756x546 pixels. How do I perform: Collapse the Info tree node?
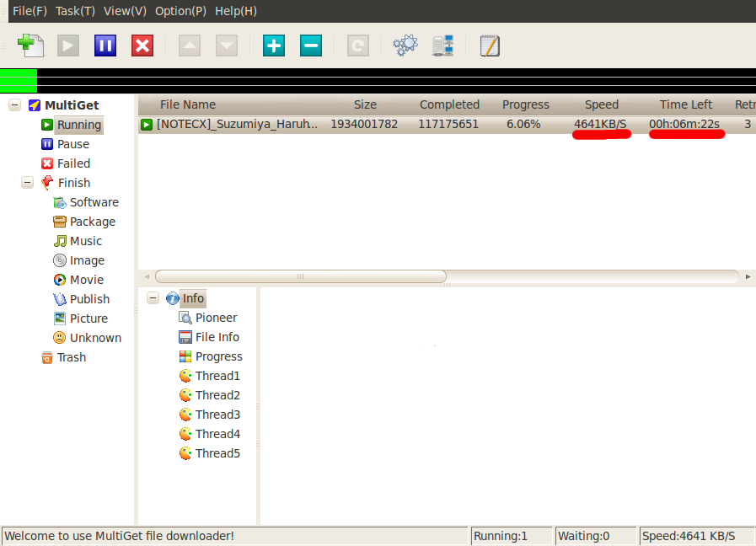[x=153, y=298]
